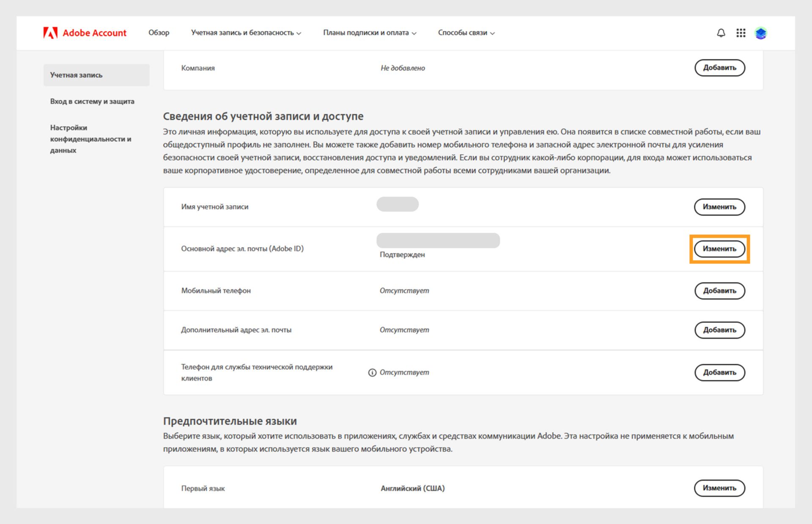Expand Планы подписки и оплата menu
The image size is (812, 524).
(370, 33)
